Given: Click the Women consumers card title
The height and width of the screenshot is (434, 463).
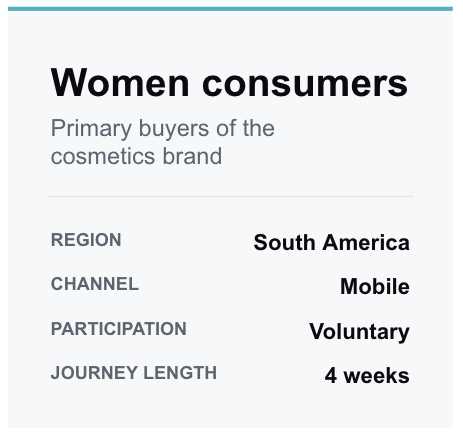Looking at the screenshot, I should [229, 83].
